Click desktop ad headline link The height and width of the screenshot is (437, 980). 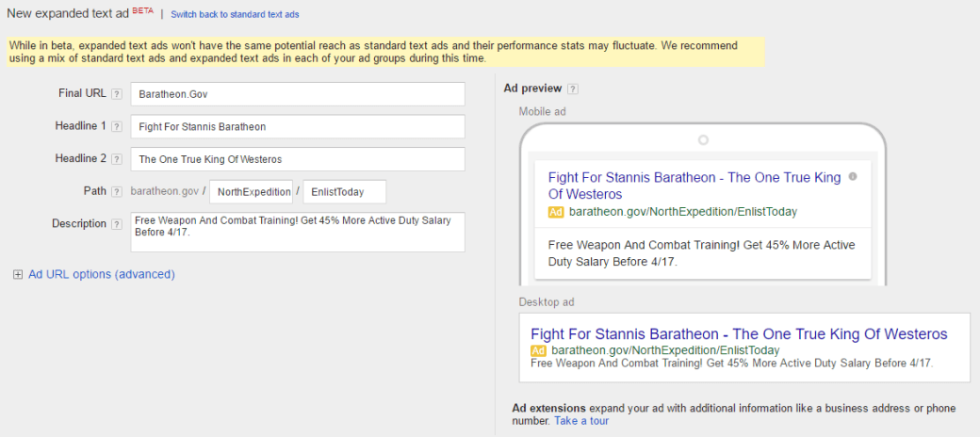739,333
